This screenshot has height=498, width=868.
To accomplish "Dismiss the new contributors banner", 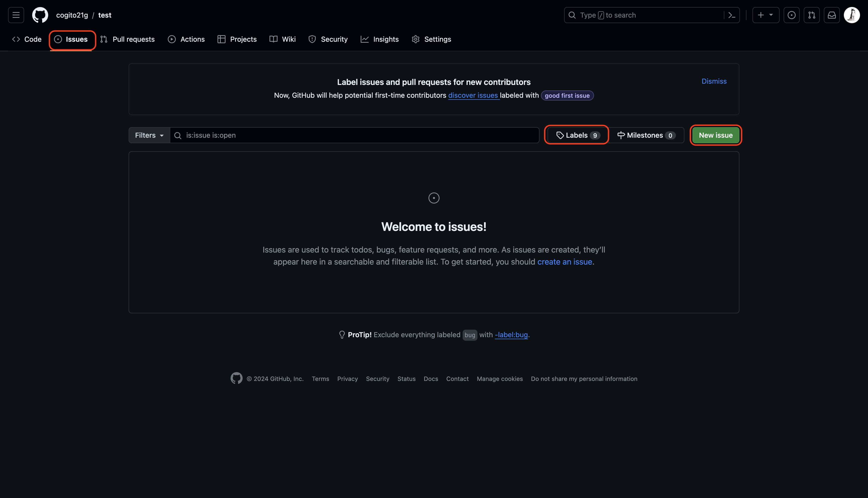I will tap(714, 81).
